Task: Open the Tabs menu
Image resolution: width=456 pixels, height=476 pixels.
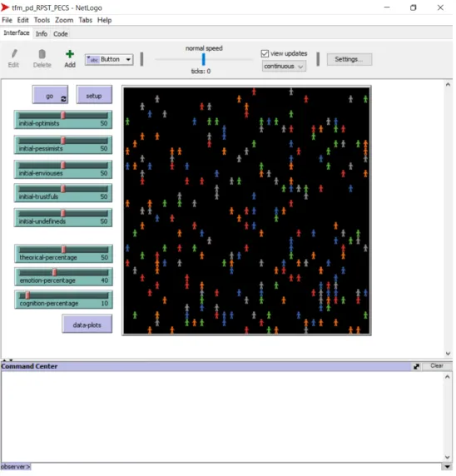Action: tap(86, 20)
